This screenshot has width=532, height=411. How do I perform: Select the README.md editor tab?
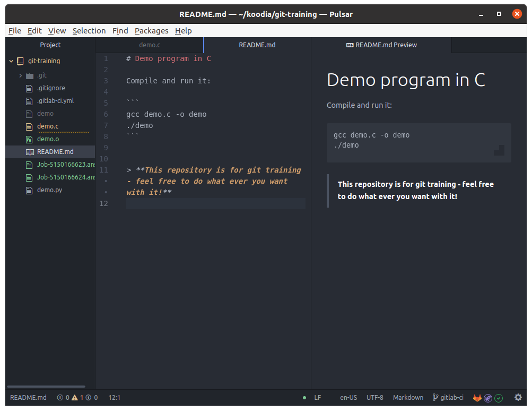coord(257,45)
